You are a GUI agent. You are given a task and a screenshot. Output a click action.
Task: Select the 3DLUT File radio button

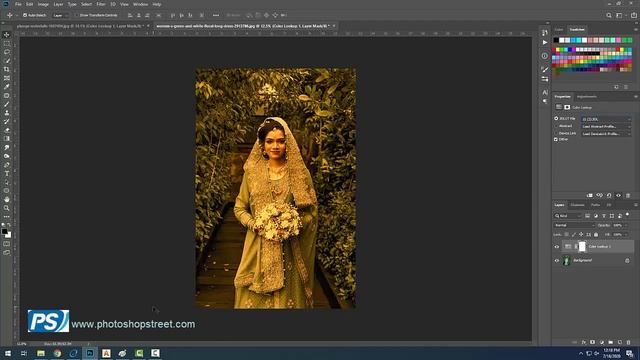pyautogui.click(x=556, y=118)
